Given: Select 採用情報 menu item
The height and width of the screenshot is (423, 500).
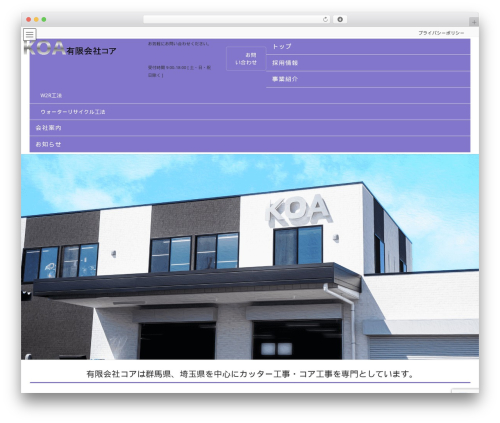Looking at the screenshot, I should 368,63.
